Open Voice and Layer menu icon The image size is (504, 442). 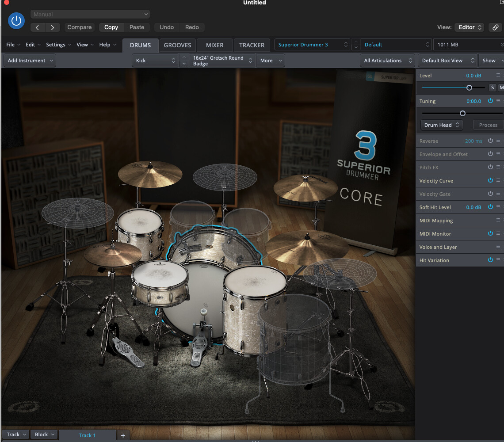pos(498,247)
